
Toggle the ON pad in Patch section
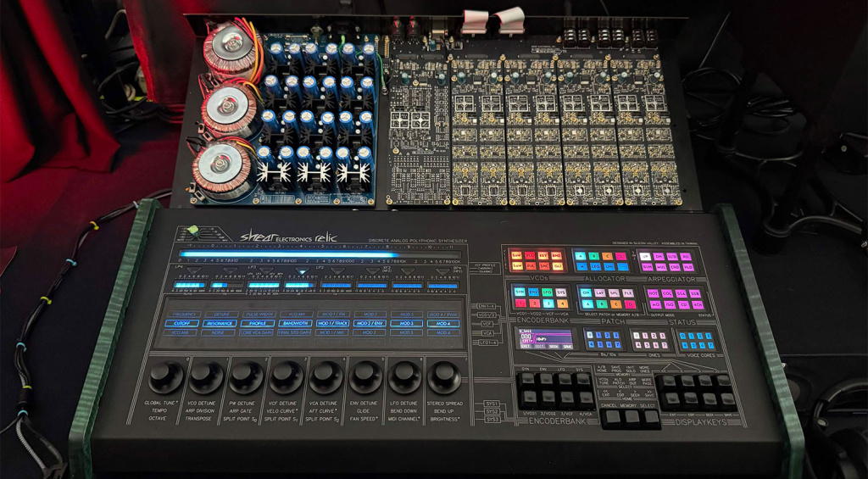pyautogui.click(x=587, y=293)
